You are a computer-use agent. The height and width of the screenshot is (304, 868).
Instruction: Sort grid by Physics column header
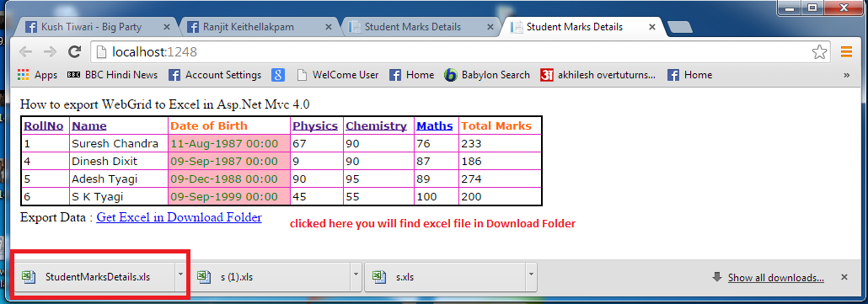(x=315, y=126)
